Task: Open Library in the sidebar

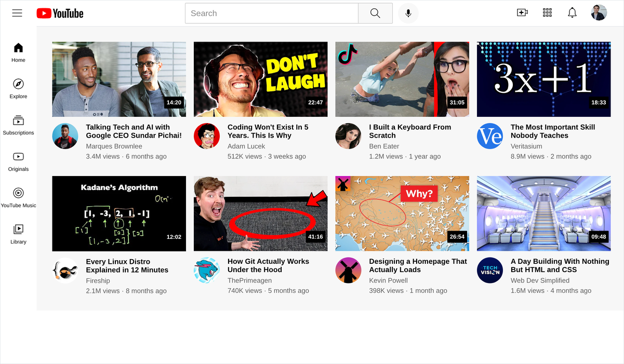Action: pyautogui.click(x=18, y=234)
